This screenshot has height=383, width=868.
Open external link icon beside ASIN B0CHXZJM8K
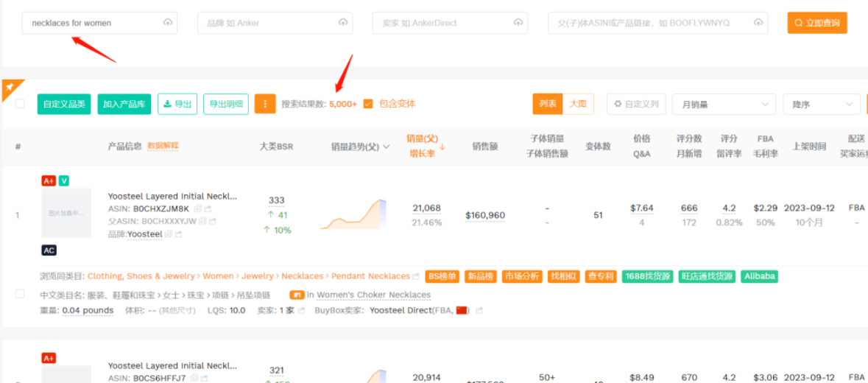(208, 209)
